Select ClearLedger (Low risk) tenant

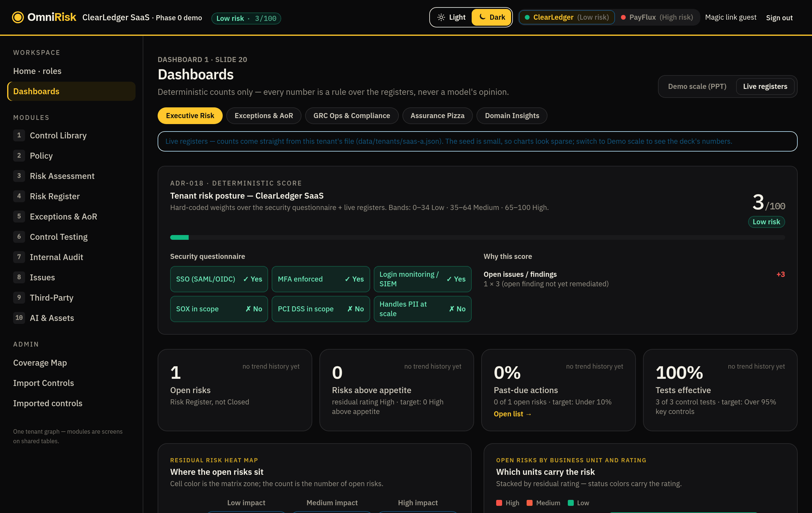click(x=567, y=17)
